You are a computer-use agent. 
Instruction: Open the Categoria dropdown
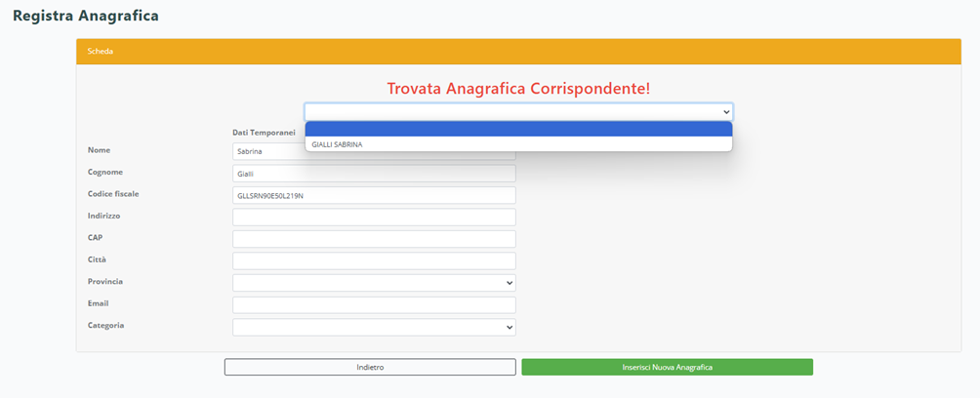pos(374,328)
